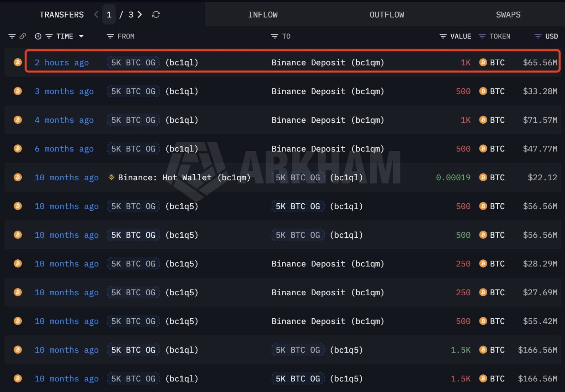The width and height of the screenshot is (565, 392).
Task: Click Binance Deposit link in 3 months row
Action: coord(328,91)
